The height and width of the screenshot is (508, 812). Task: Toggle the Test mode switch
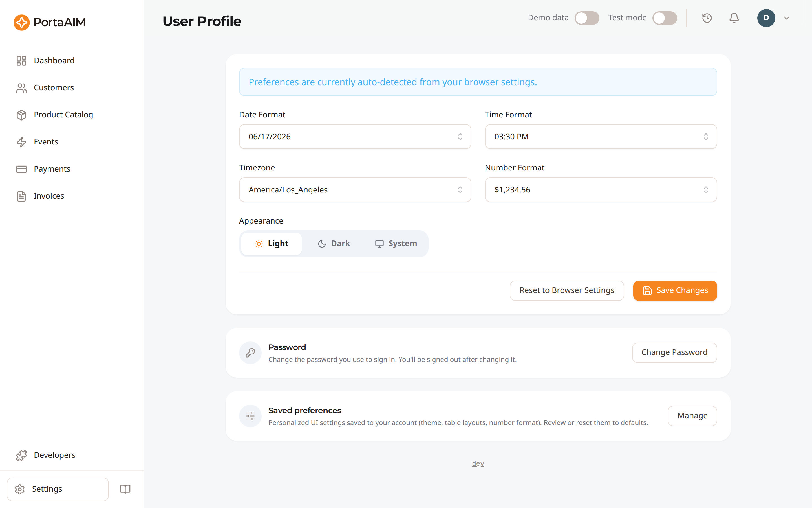click(x=665, y=18)
